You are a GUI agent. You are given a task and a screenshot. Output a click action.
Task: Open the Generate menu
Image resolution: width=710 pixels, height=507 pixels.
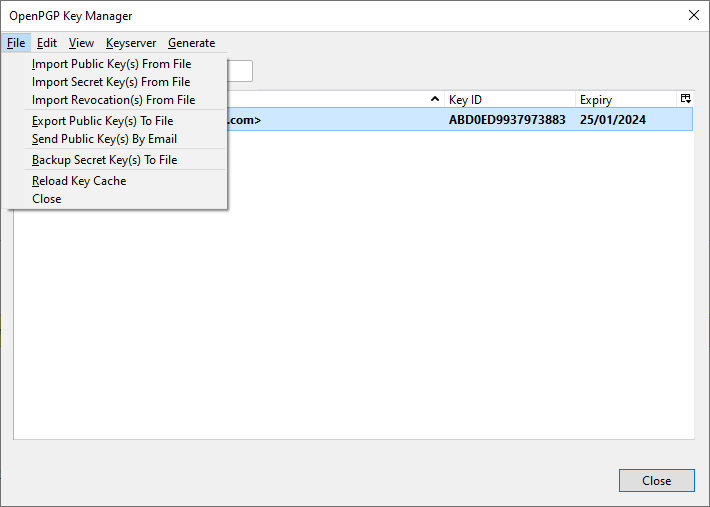pos(192,43)
